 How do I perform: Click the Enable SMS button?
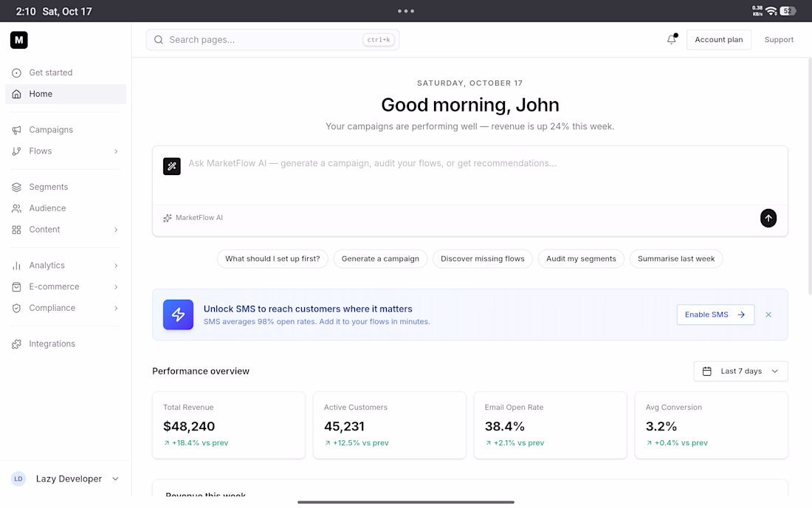click(715, 315)
